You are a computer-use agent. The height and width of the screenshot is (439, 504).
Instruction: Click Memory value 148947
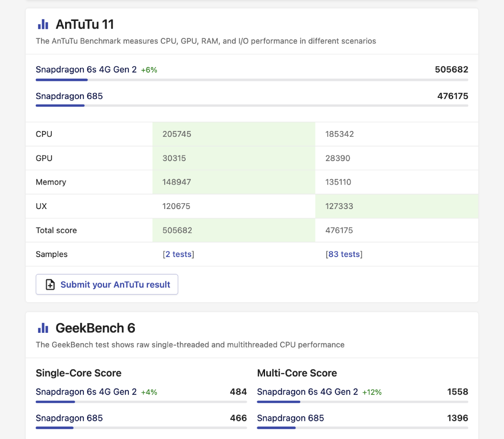pos(177,182)
